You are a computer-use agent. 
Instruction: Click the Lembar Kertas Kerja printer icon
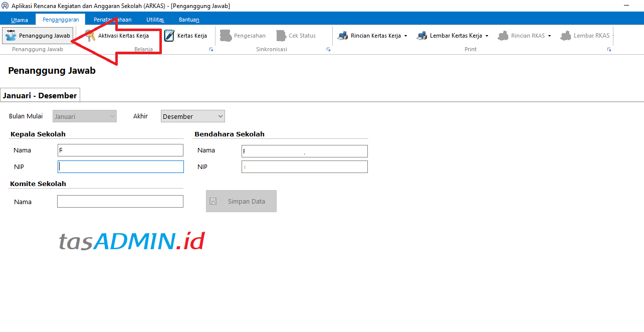[421, 35]
